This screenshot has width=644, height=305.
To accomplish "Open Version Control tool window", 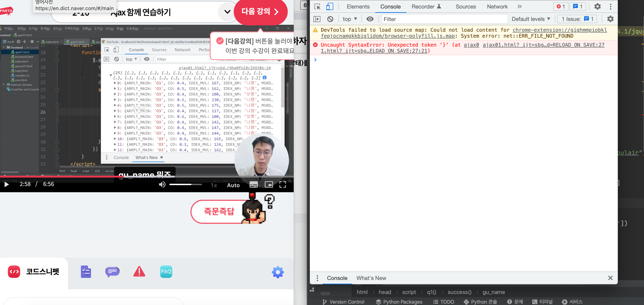I will (343, 302).
